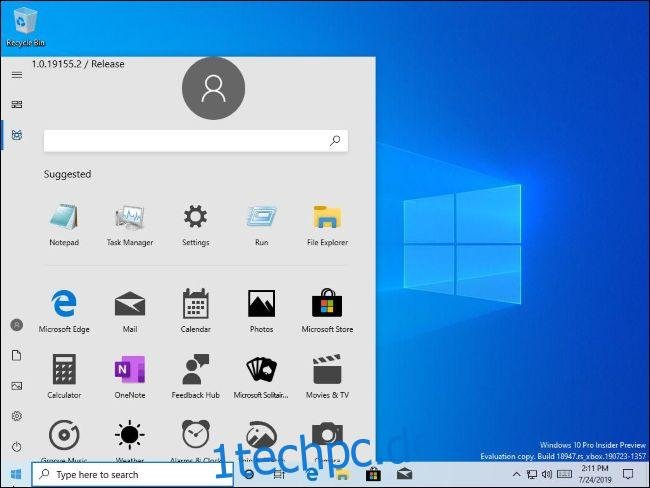Show hidden system tray icons chevron
Viewport: 650px width, 488px height.
(516, 474)
